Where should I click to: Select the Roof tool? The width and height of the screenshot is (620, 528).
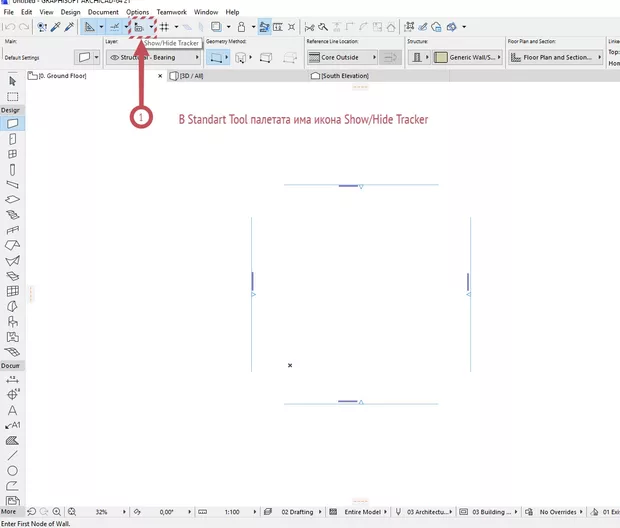12,245
